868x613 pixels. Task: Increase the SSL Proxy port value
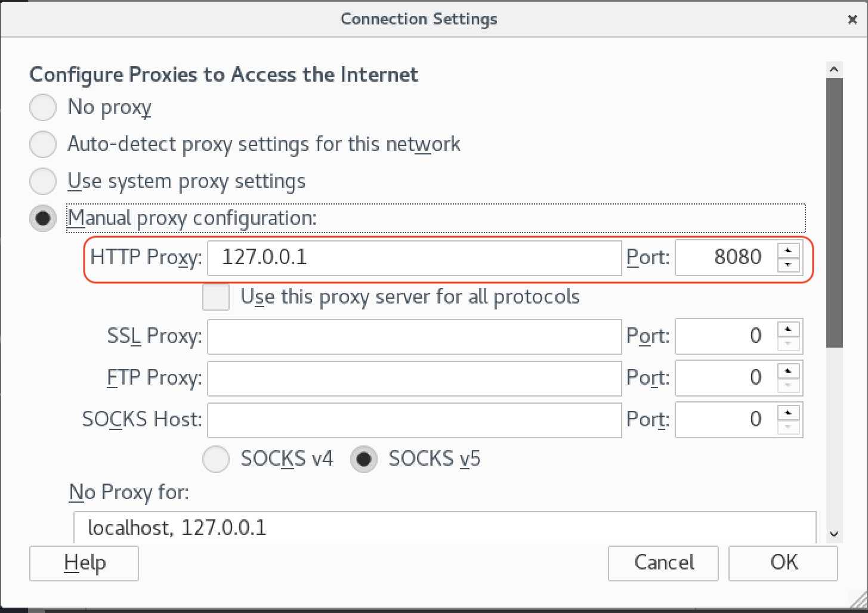tap(788, 329)
